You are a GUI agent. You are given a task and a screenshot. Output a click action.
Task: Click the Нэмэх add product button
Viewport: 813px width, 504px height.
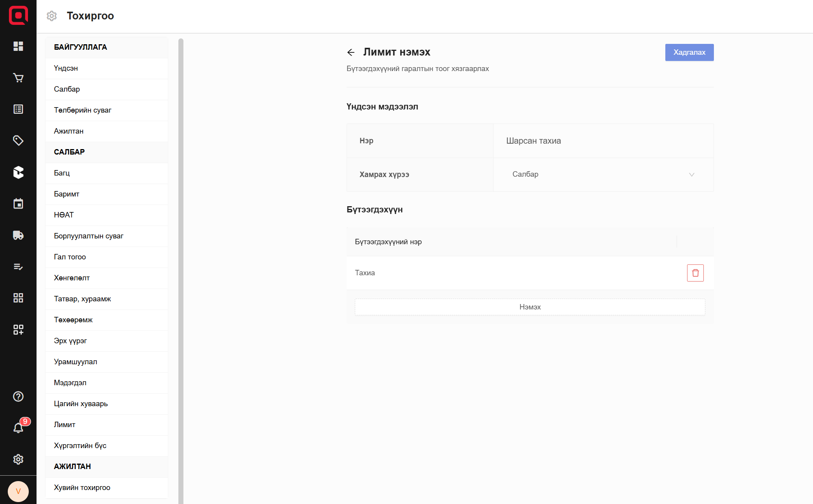(530, 307)
